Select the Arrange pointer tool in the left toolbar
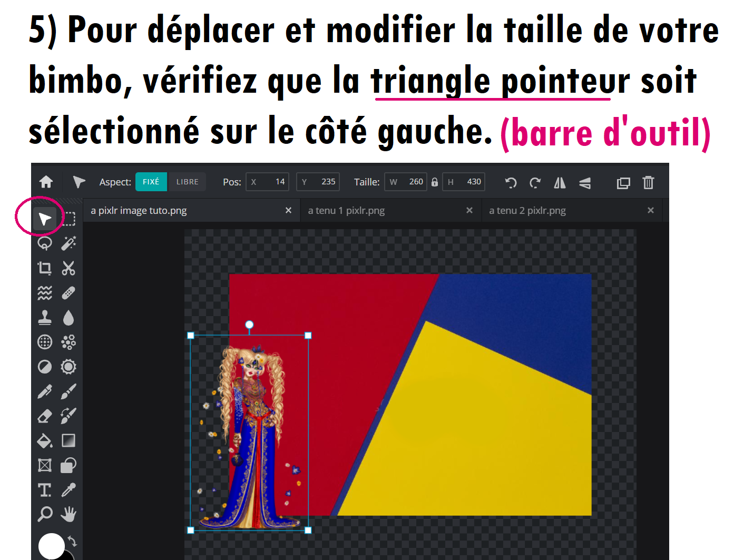Screen dimensions: 734x560 pyautogui.click(x=45, y=218)
